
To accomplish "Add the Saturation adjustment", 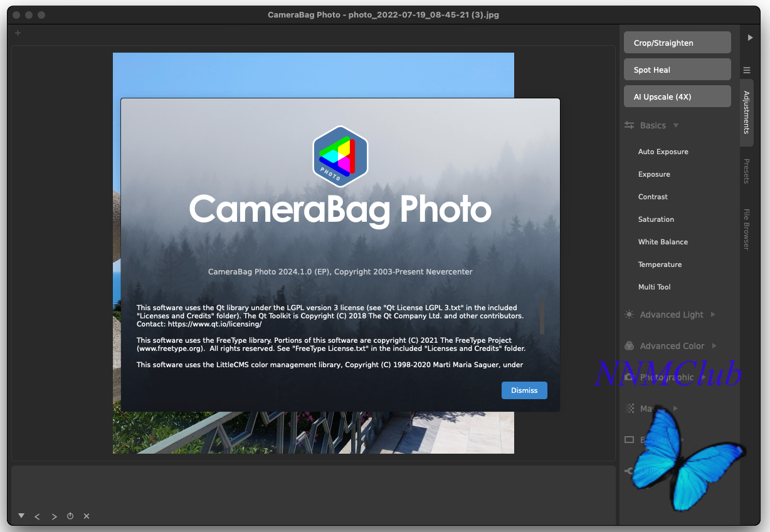I will click(x=656, y=219).
